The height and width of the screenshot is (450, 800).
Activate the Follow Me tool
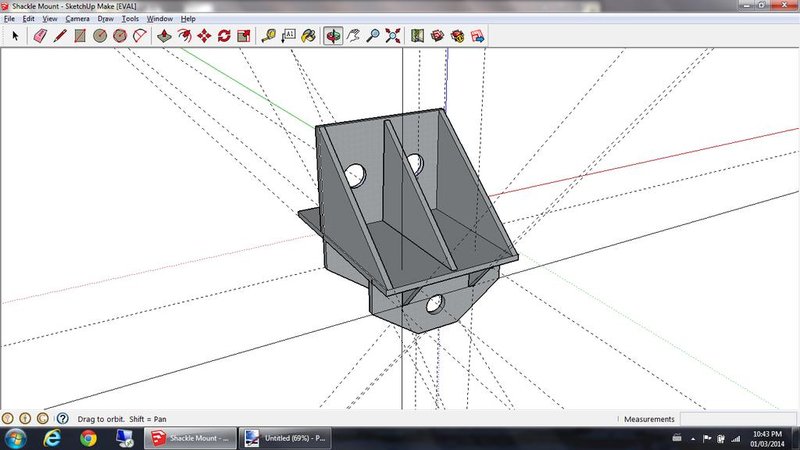(x=184, y=36)
